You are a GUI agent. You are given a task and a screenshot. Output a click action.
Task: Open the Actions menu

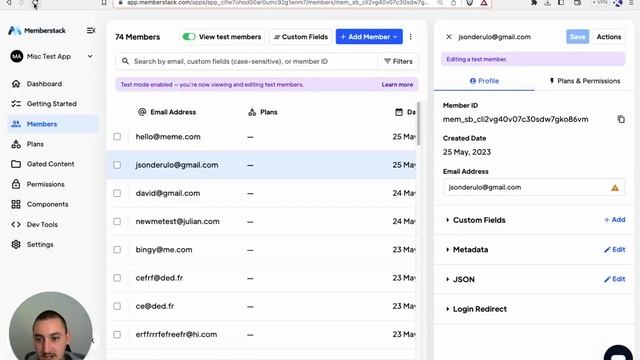609,37
